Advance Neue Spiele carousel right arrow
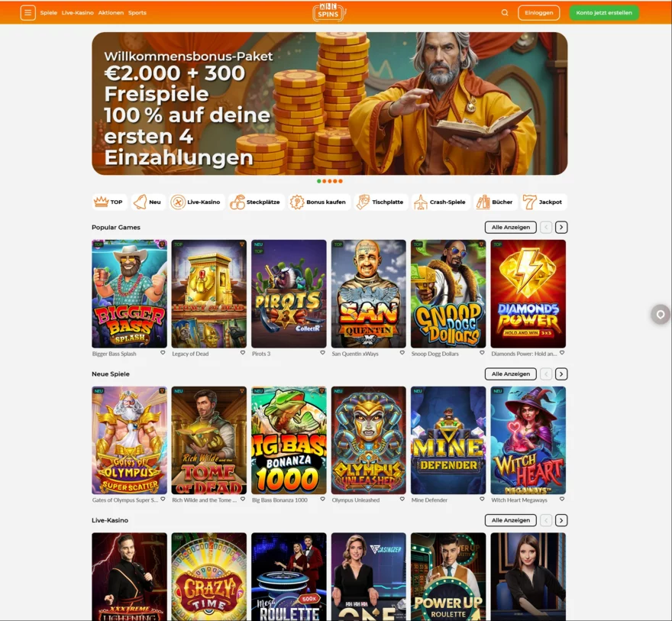This screenshot has height=621, width=672. tap(561, 374)
